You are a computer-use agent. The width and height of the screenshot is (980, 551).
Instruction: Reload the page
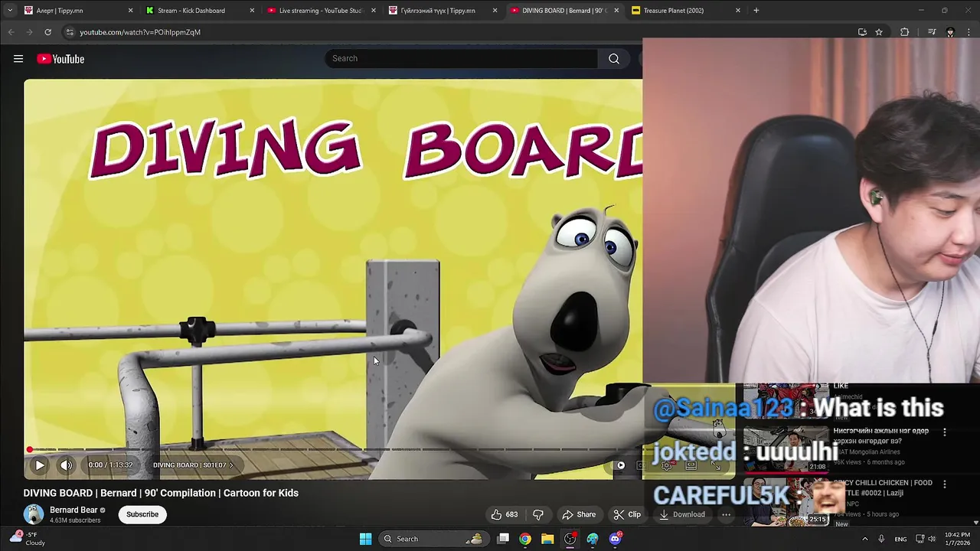coord(47,32)
